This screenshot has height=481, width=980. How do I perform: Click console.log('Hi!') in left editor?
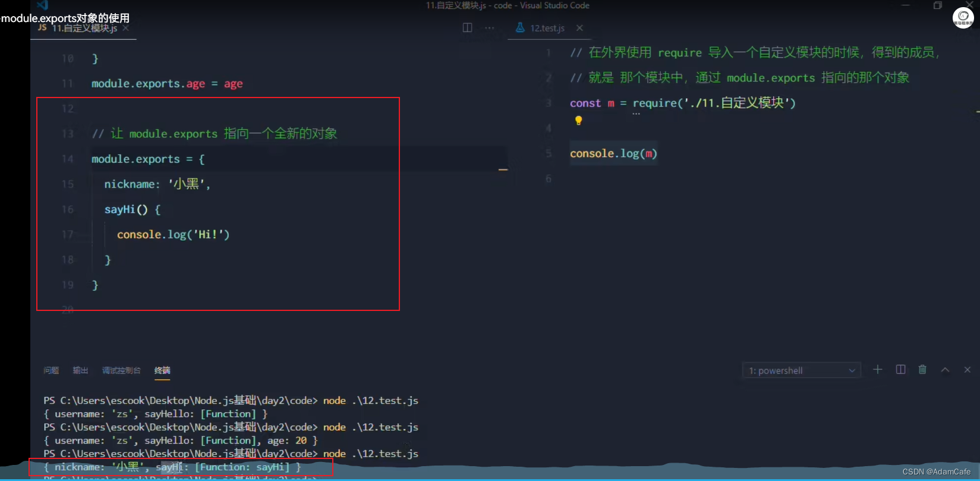pos(173,234)
